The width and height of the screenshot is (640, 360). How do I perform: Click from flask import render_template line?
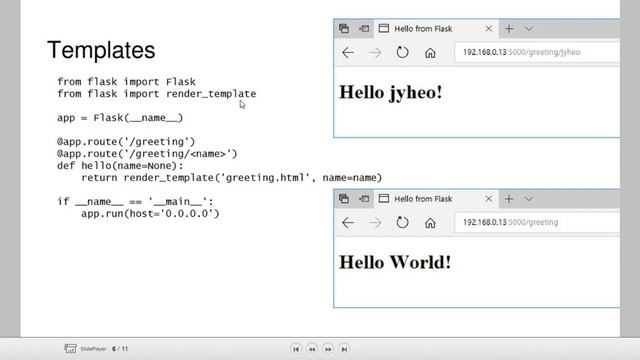156,94
